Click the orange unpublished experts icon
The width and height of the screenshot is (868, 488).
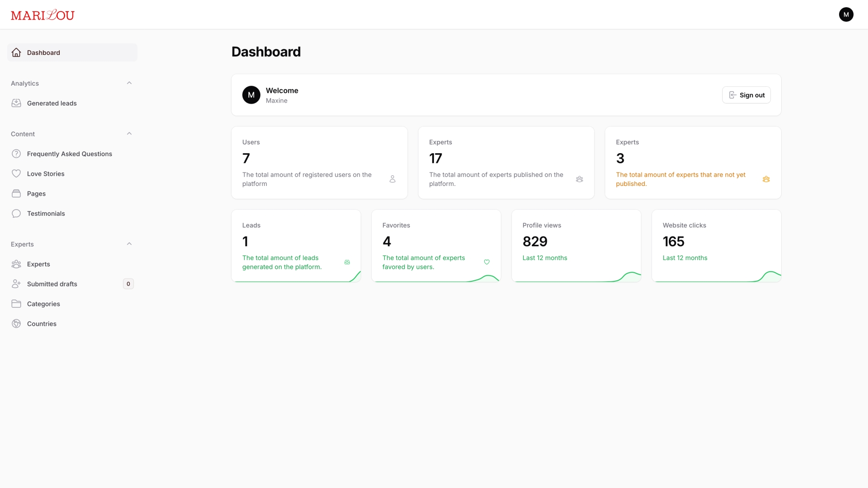pos(766,179)
